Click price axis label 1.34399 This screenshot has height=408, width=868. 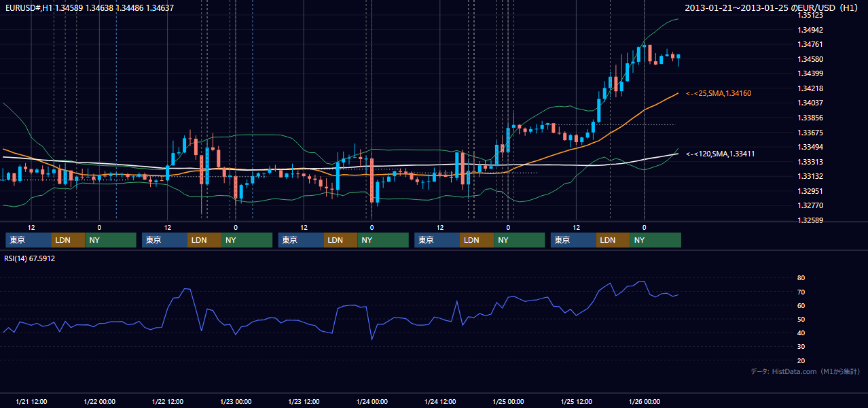pyautogui.click(x=810, y=73)
